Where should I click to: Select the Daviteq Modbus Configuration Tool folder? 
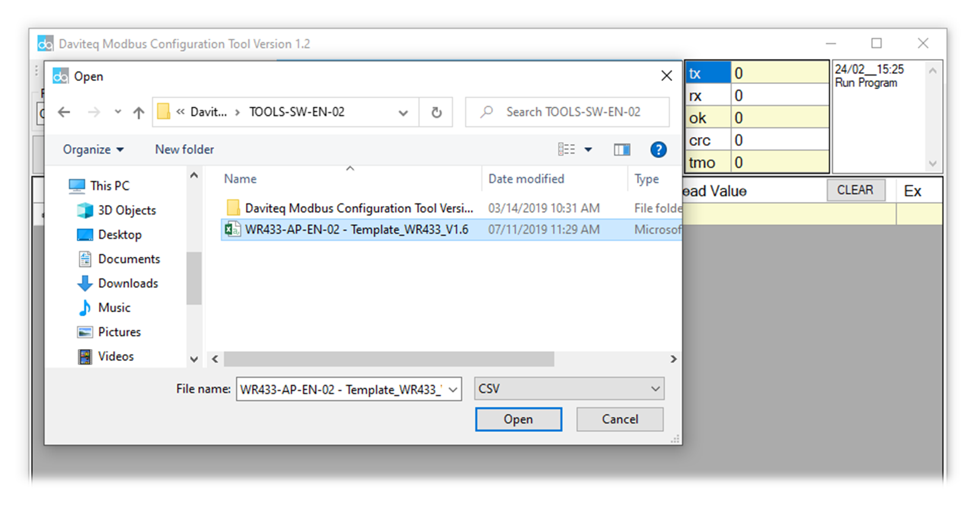(359, 208)
